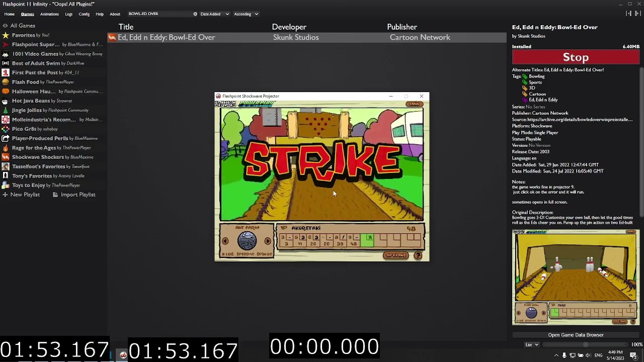This screenshot has width=644, height=362.
Task: Click the red Stop button
Action: click(x=576, y=57)
